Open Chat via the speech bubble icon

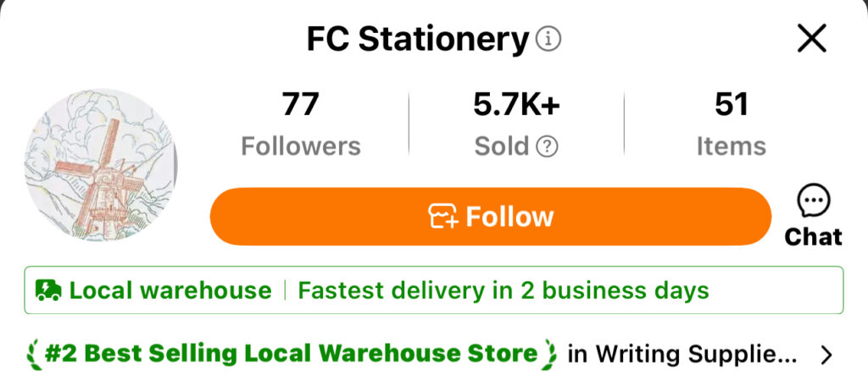(814, 202)
